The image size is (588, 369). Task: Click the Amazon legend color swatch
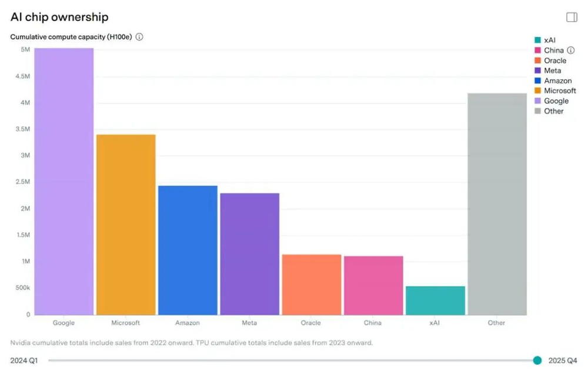pos(537,80)
